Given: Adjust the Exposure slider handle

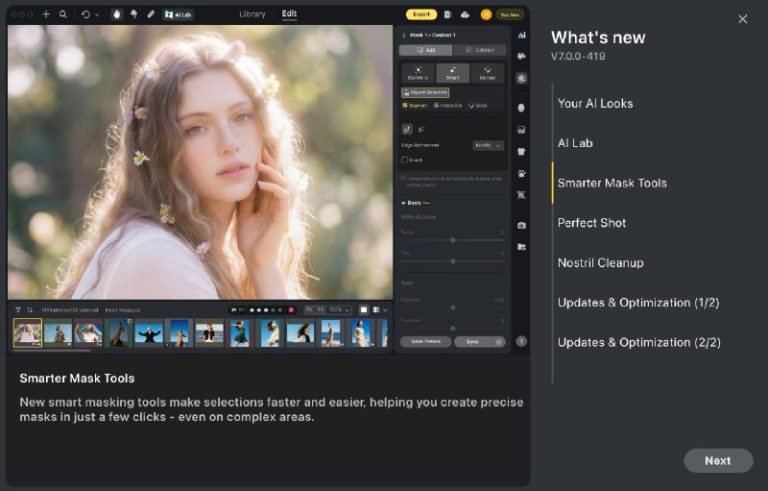Looking at the screenshot, I should [453, 308].
